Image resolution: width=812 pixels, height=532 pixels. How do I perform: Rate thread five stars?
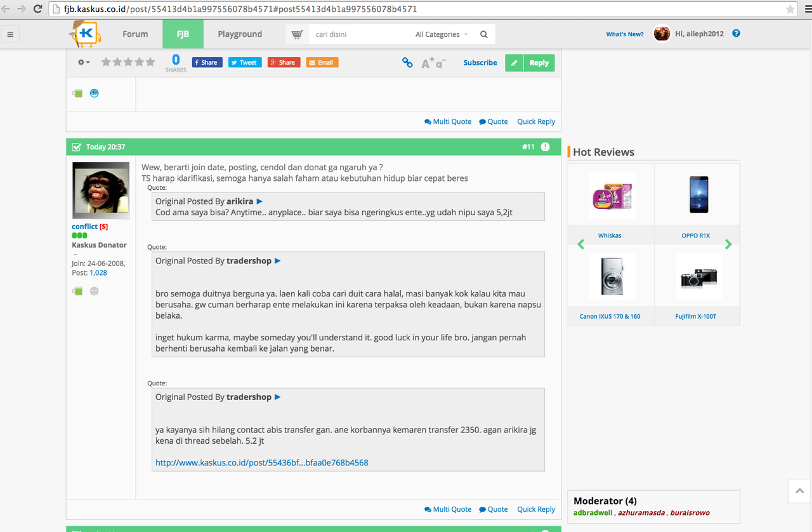pyautogui.click(x=150, y=62)
